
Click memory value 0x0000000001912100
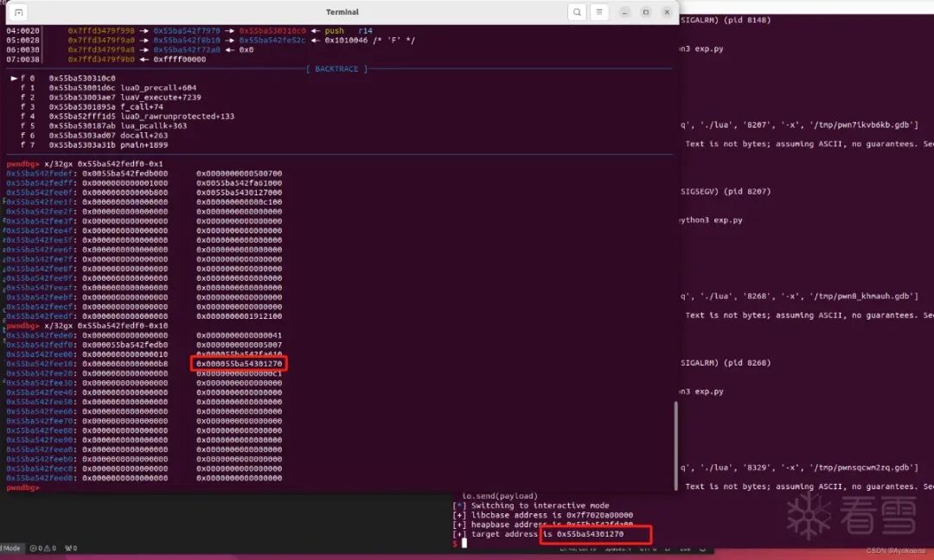(x=240, y=316)
